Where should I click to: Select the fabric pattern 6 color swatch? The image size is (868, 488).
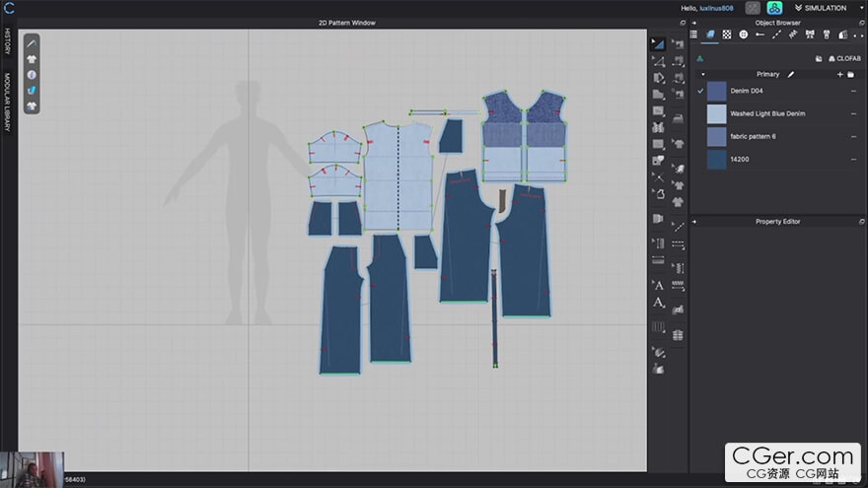point(716,136)
